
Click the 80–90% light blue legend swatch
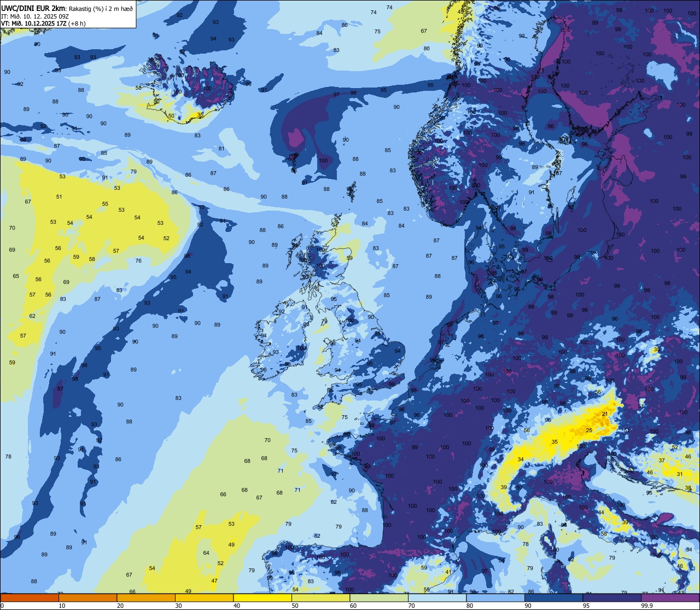pos(495,597)
